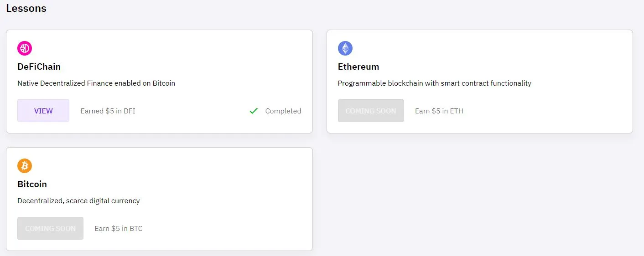Image resolution: width=644 pixels, height=256 pixels.
Task: Click the Completed status label
Action: tap(283, 111)
